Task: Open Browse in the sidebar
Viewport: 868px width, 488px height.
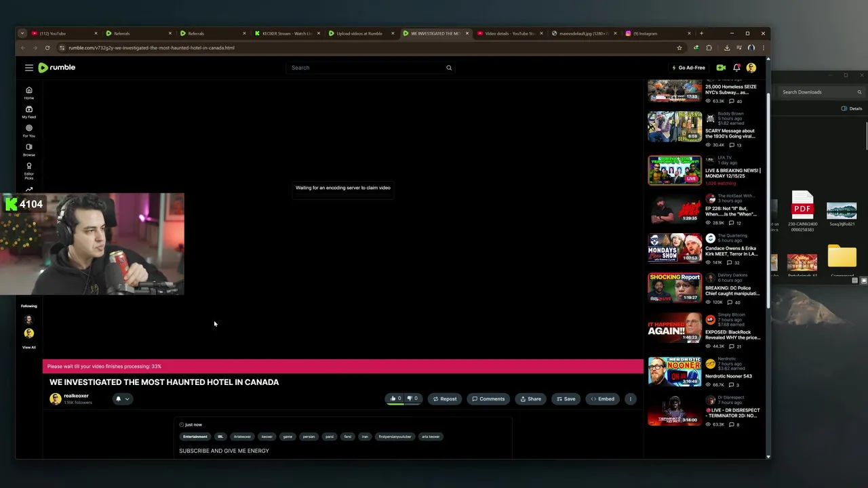Action: point(29,150)
